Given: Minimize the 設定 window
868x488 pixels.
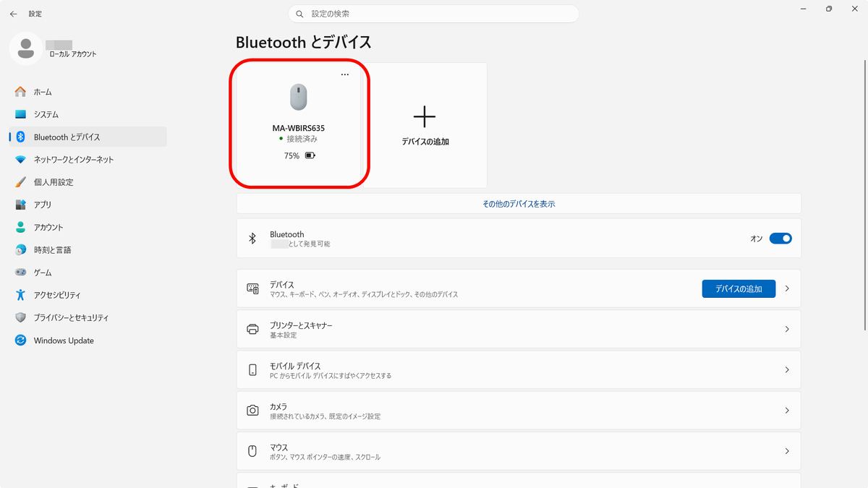Looking at the screenshot, I should [x=804, y=9].
